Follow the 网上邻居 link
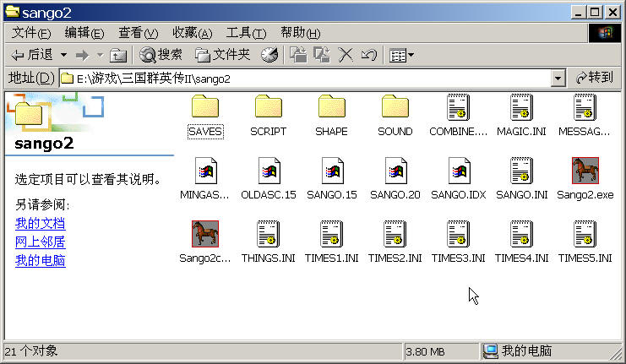Viewport: 626px width, 364px height. tap(40, 242)
